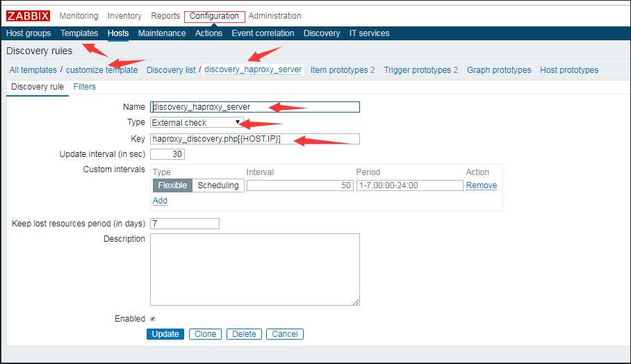This screenshot has width=631, height=364.
Task: Open the Monitoring menu
Action: click(79, 16)
